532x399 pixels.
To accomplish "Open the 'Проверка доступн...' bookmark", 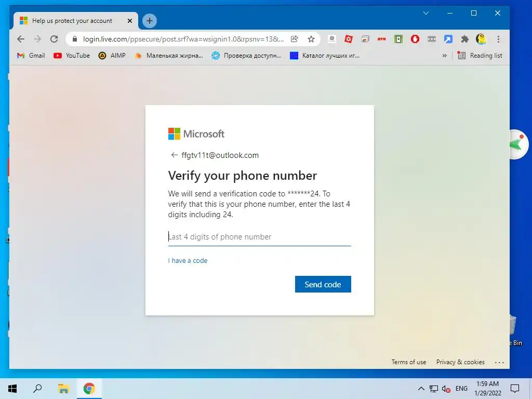I will [246, 55].
